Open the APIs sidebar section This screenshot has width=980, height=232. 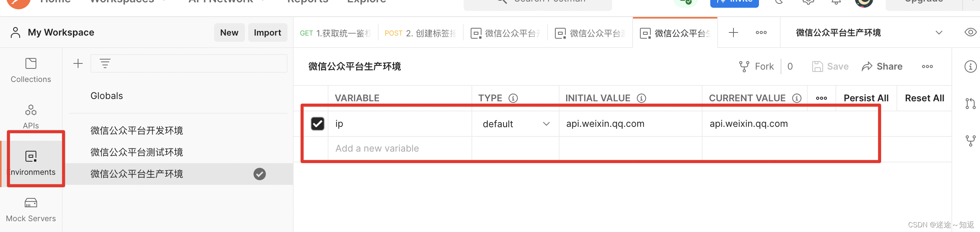(x=31, y=117)
